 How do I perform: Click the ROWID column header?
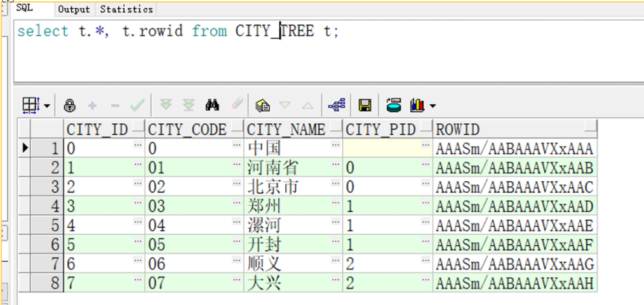(x=515, y=130)
